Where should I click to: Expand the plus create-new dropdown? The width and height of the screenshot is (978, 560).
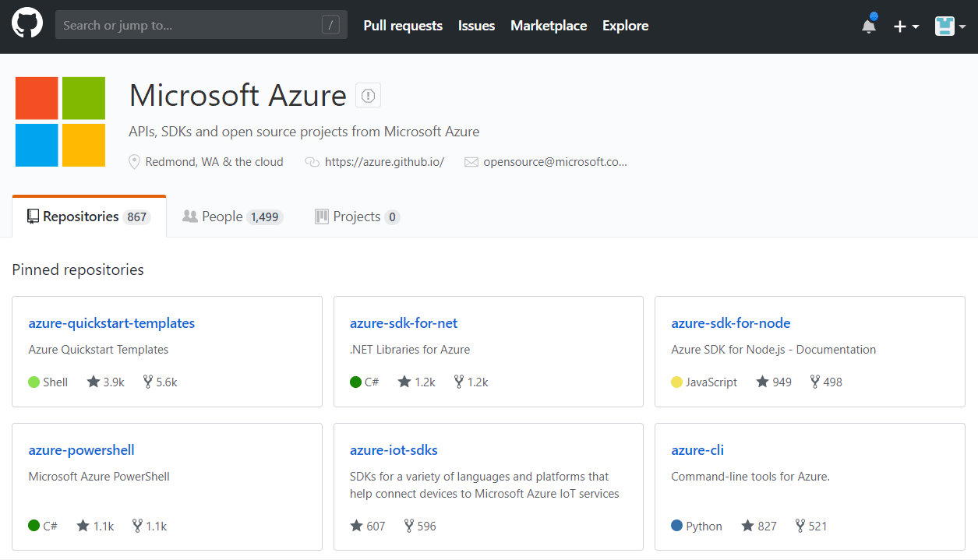[x=906, y=26]
